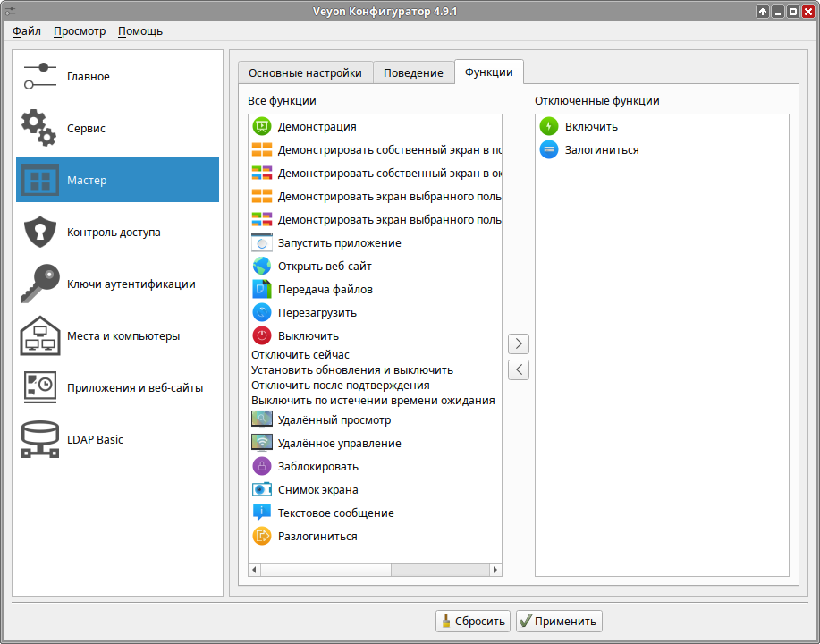Move feature back with left arrow button
Viewport: 820px width, 644px height.
(519, 370)
